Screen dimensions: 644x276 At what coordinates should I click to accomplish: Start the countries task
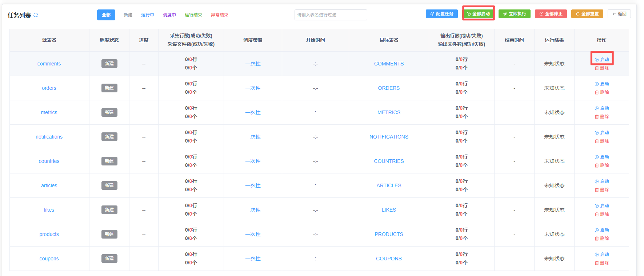pyautogui.click(x=602, y=157)
